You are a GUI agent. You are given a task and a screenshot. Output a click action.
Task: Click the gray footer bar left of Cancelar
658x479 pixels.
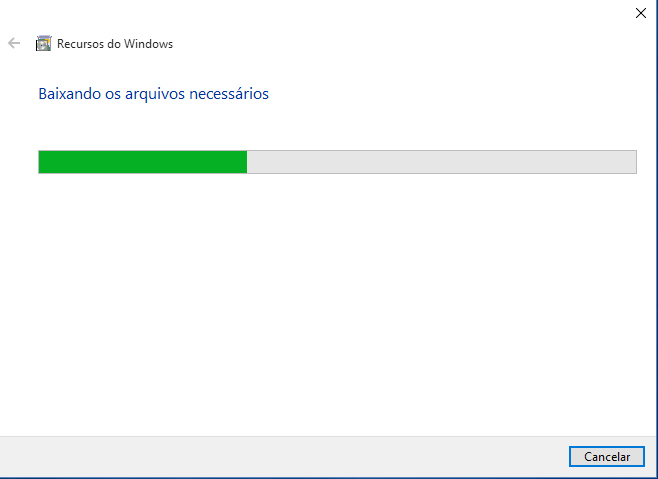click(281, 456)
